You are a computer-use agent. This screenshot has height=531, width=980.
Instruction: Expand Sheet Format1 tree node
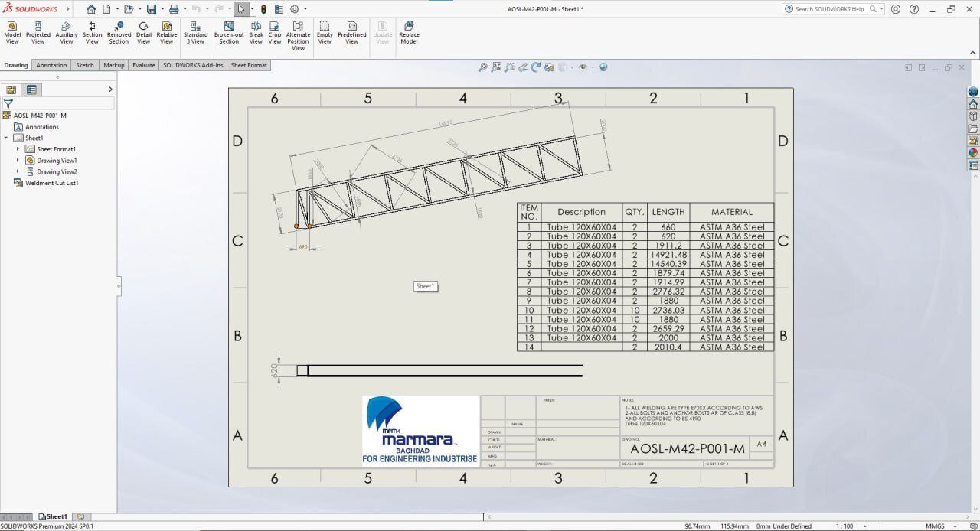pos(18,149)
